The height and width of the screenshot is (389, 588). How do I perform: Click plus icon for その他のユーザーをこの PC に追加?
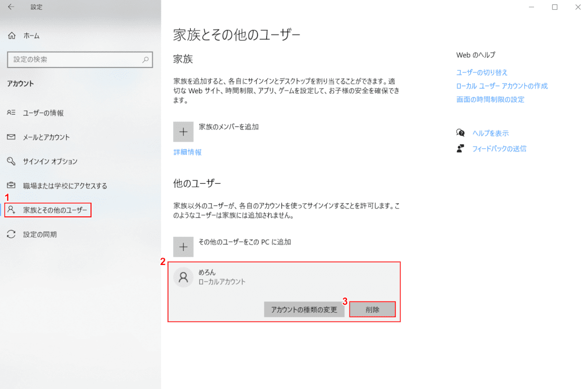coord(184,247)
